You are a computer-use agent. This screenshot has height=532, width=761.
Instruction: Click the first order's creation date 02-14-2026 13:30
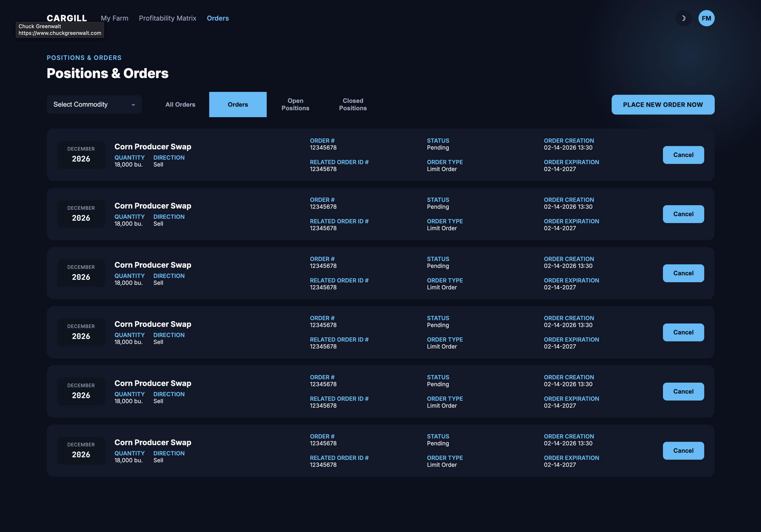click(x=568, y=148)
